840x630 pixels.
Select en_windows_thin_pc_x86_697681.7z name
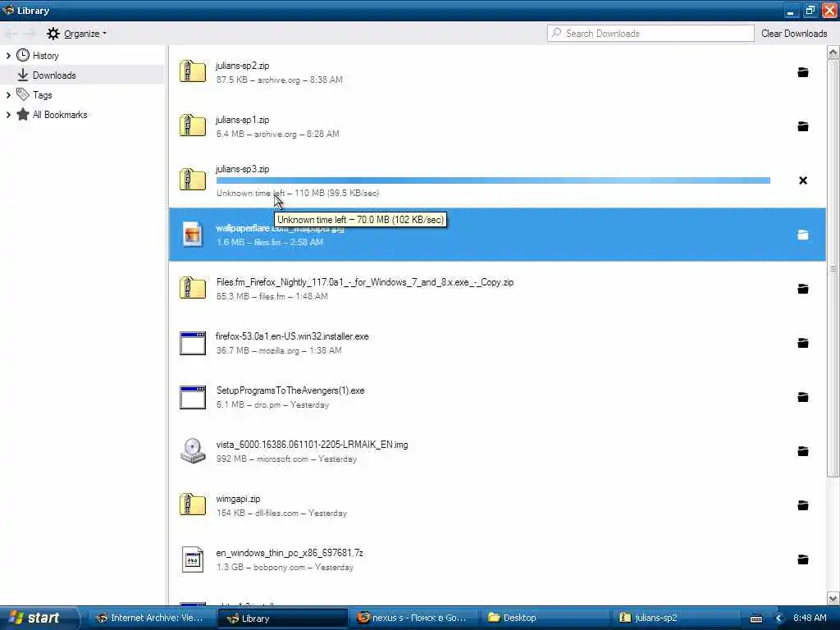pos(290,552)
